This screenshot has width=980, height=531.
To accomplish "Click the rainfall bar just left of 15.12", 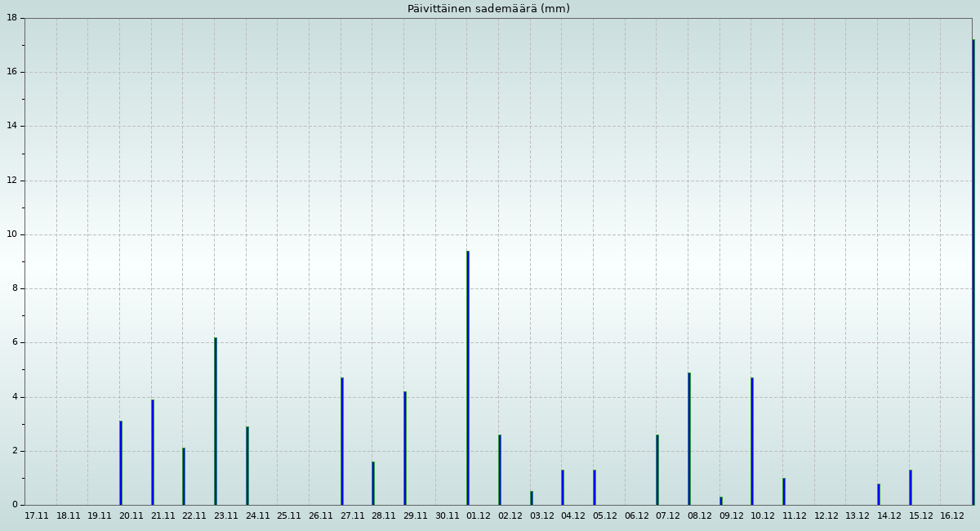I will (911, 487).
